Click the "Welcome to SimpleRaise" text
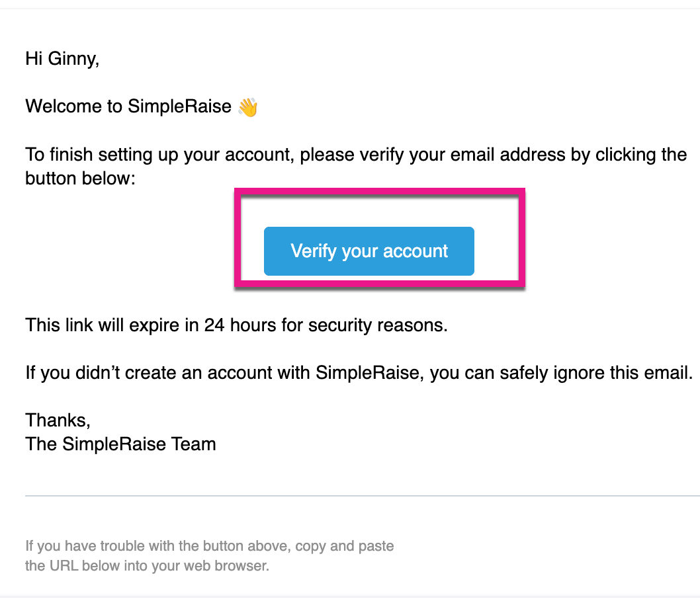Image resolution: width=700 pixels, height=599 pixels. click(x=129, y=106)
